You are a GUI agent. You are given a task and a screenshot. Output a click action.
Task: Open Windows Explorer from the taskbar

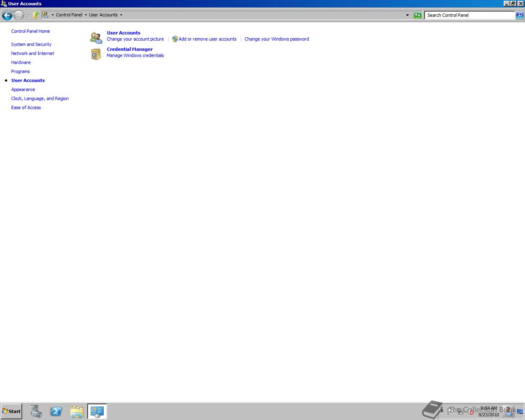pyautogui.click(x=77, y=411)
